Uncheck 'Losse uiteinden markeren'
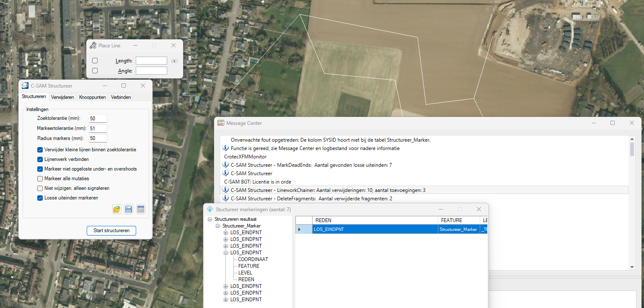The height and width of the screenshot is (308, 644). pos(40,198)
